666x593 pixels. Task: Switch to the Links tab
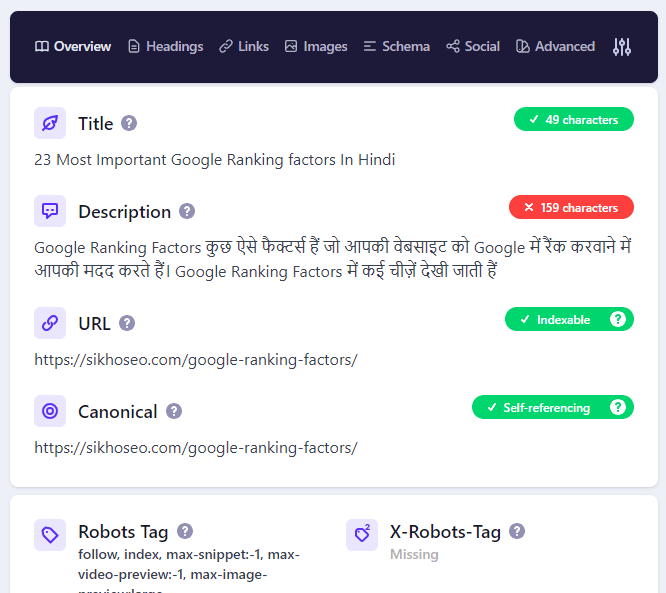coord(244,46)
